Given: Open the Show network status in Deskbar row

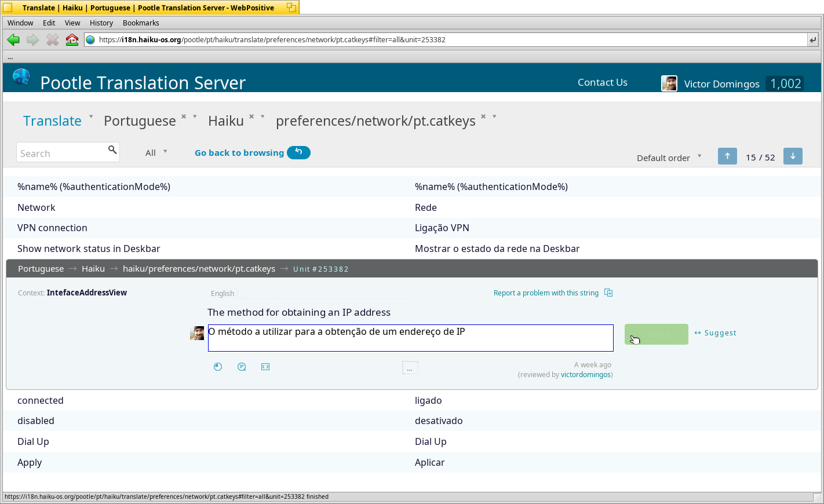Looking at the screenshot, I should point(412,249).
